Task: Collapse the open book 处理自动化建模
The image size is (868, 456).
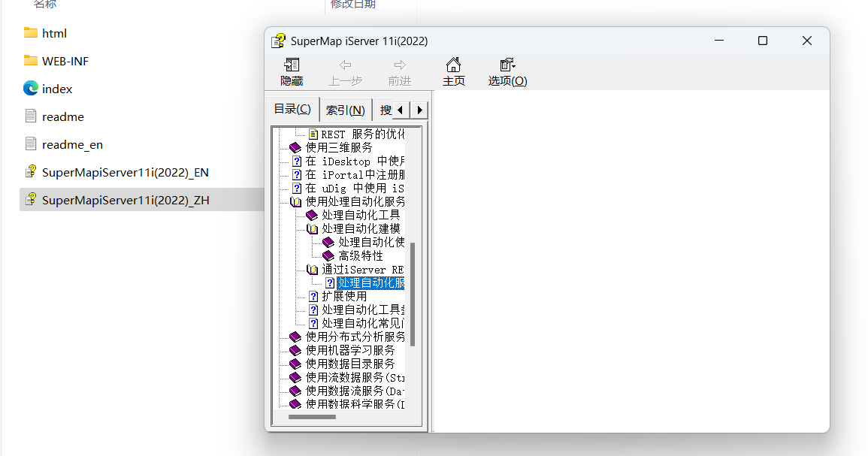Action: pos(312,229)
